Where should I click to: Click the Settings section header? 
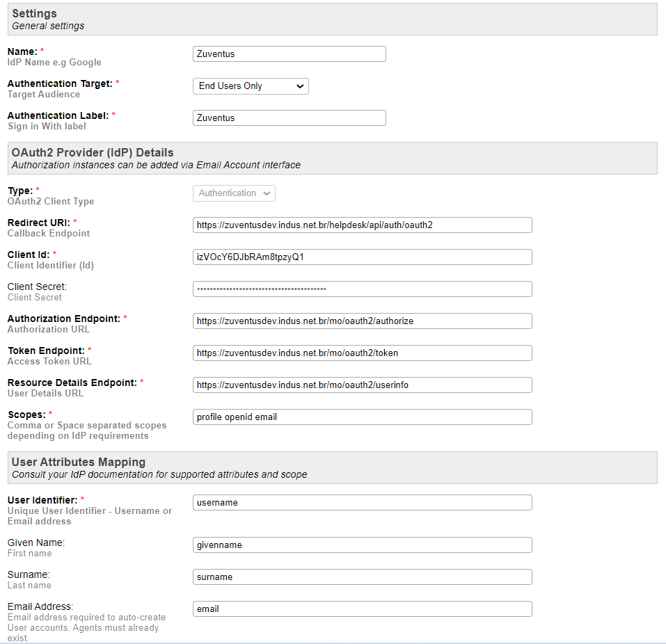(x=35, y=13)
